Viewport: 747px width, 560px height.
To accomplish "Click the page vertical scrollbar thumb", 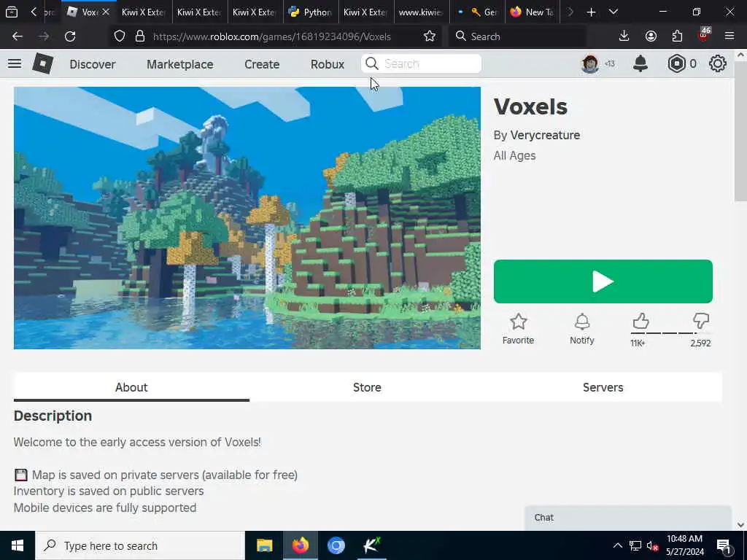I will (740, 131).
